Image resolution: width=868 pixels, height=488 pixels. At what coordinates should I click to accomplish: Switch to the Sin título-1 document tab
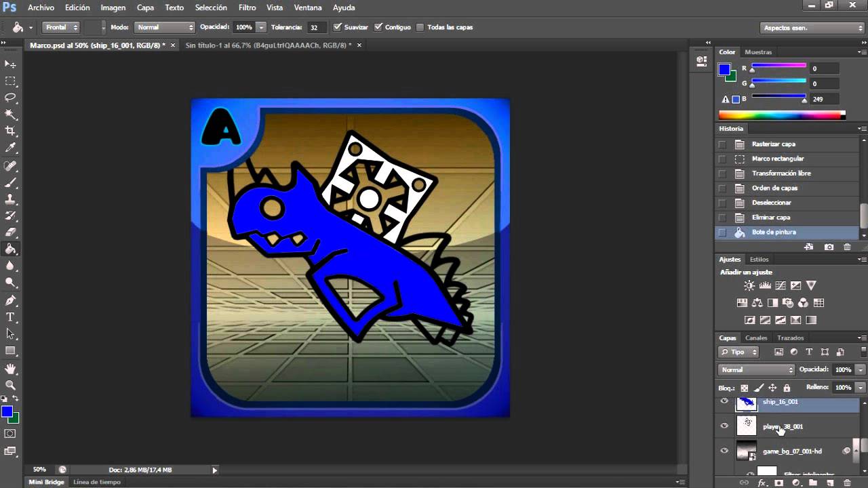coord(269,45)
